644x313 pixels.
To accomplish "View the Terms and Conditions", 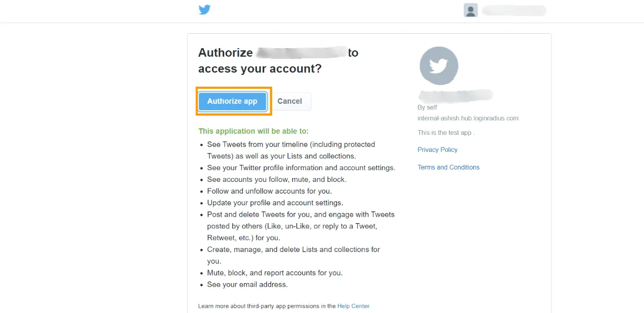I will tap(448, 167).
